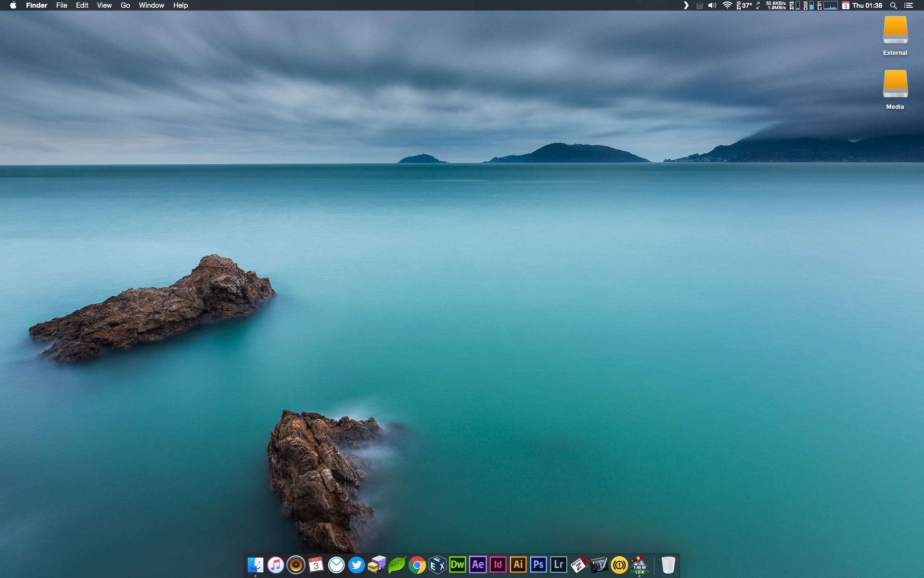This screenshot has width=924, height=578.
Task: Open Adobe InDesign from the Dock
Action: click(x=498, y=565)
